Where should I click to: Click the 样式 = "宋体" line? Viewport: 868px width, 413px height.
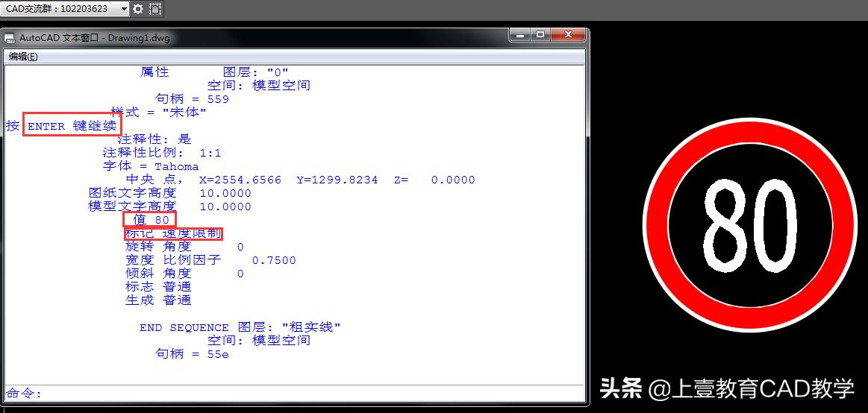158,113
